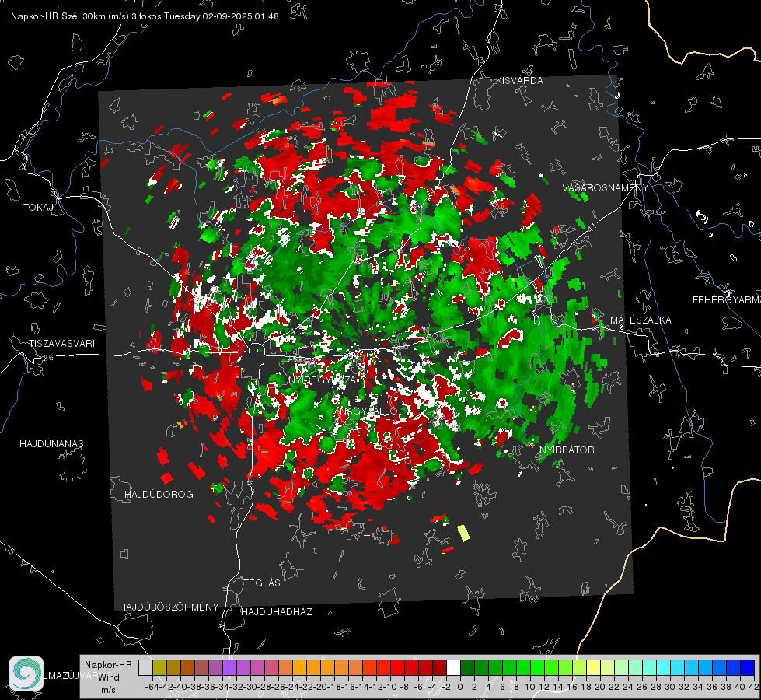Image resolution: width=761 pixels, height=700 pixels.
Task: Click the TÉGLÁS city label
Action: point(262,583)
